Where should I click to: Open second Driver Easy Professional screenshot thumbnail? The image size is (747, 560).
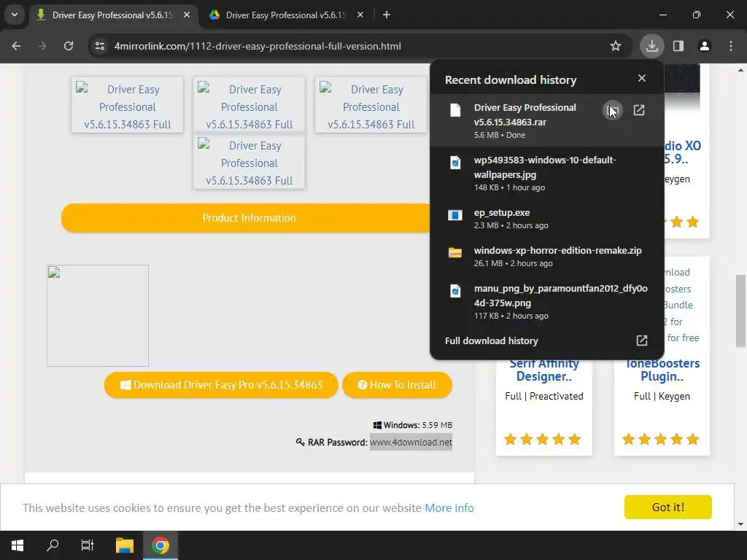pyautogui.click(x=249, y=105)
